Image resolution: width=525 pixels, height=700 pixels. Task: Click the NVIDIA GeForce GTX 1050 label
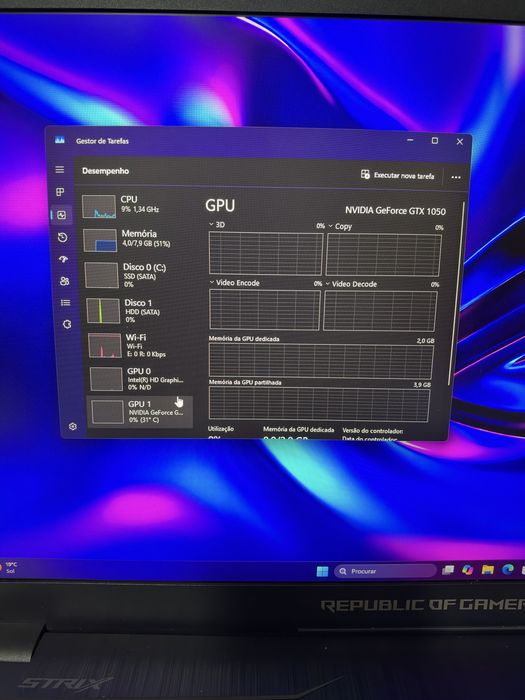[x=395, y=211]
